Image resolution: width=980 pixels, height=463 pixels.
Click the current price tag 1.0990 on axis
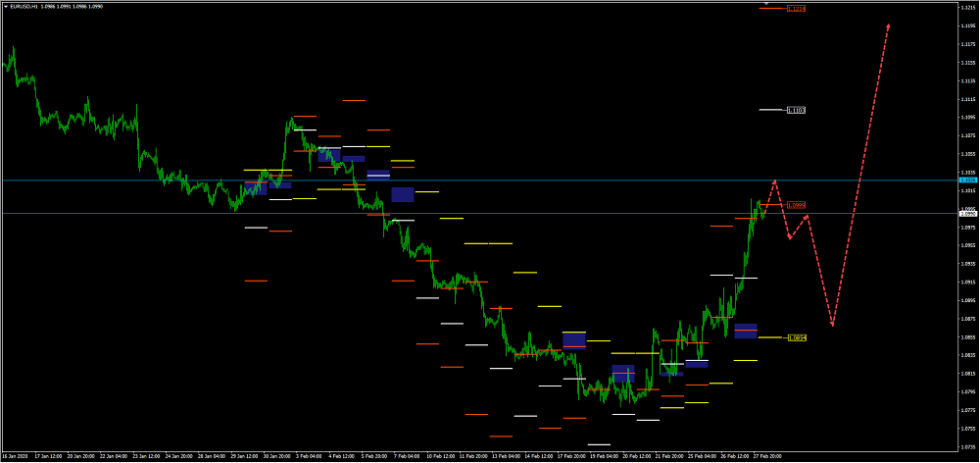tap(967, 213)
